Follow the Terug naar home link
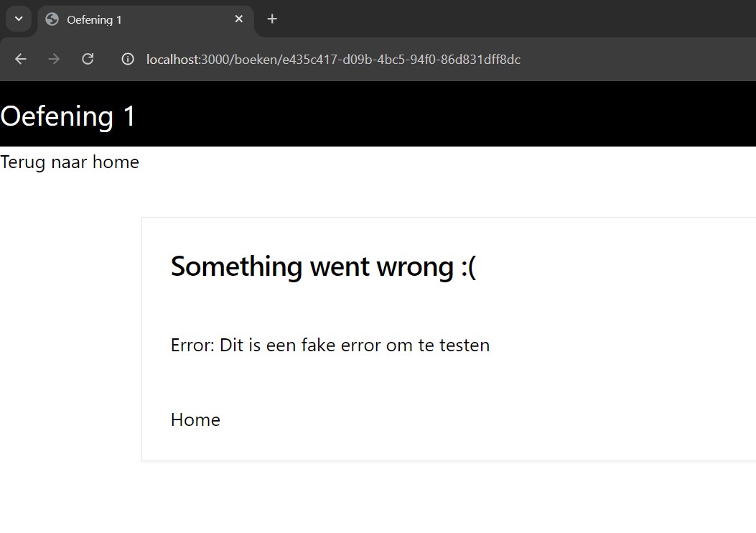The width and height of the screenshot is (756, 533). [69, 162]
